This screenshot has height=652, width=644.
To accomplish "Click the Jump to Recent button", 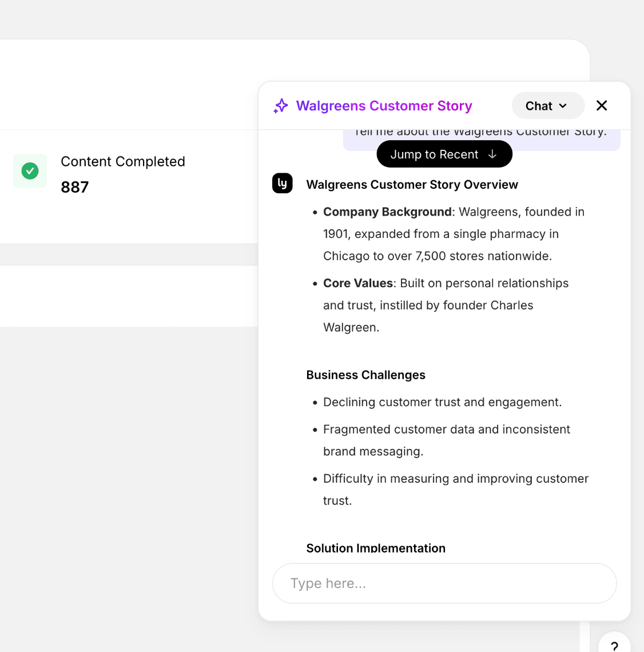I will click(x=444, y=154).
